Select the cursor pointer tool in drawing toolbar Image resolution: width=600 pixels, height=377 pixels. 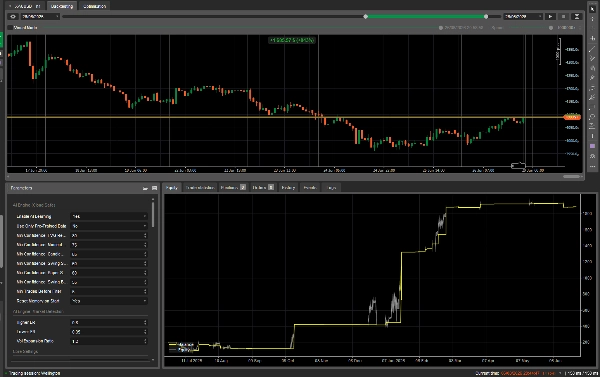point(592,9)
